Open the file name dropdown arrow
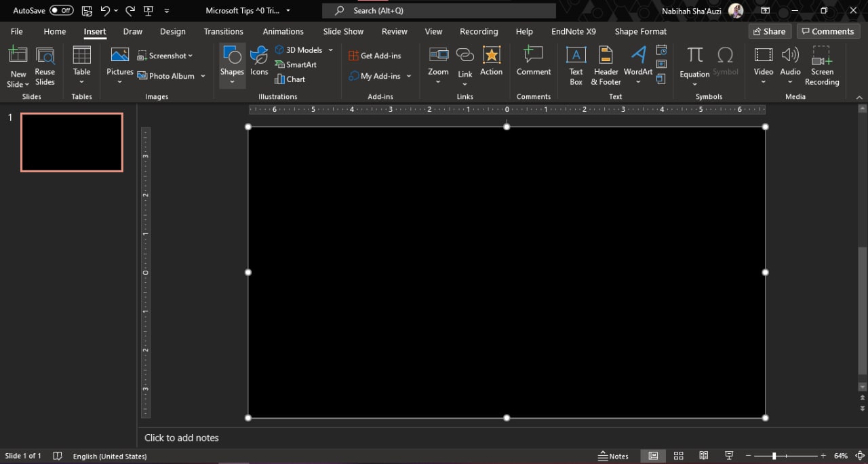Viewport: 868px width, 464px height. coord(288,11)
